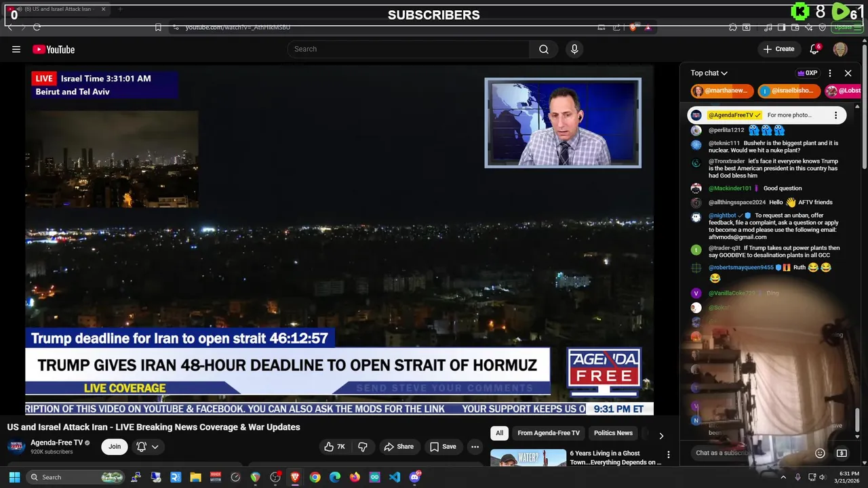Focus the YouTube search field
The width and height of the screenshot is (868, 488).
(x=408, y=49)
